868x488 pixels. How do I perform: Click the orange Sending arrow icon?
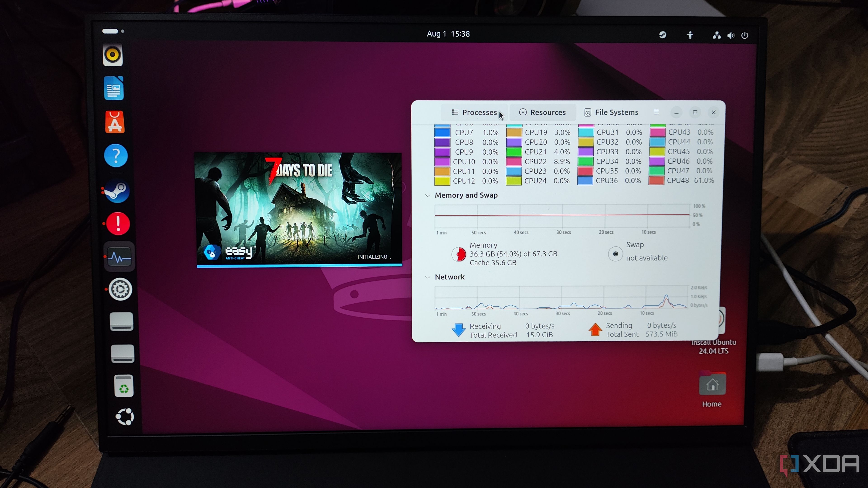pyautogui.click(x=595, y=329)
